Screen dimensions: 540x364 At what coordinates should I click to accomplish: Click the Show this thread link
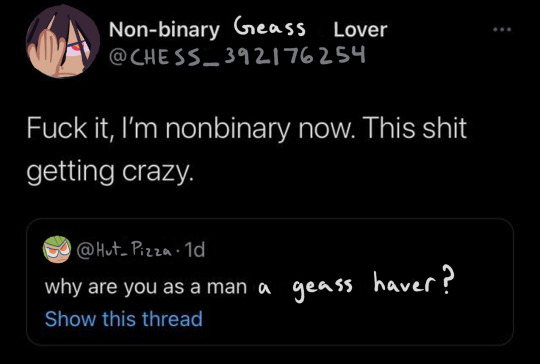(x=124, y=319)
